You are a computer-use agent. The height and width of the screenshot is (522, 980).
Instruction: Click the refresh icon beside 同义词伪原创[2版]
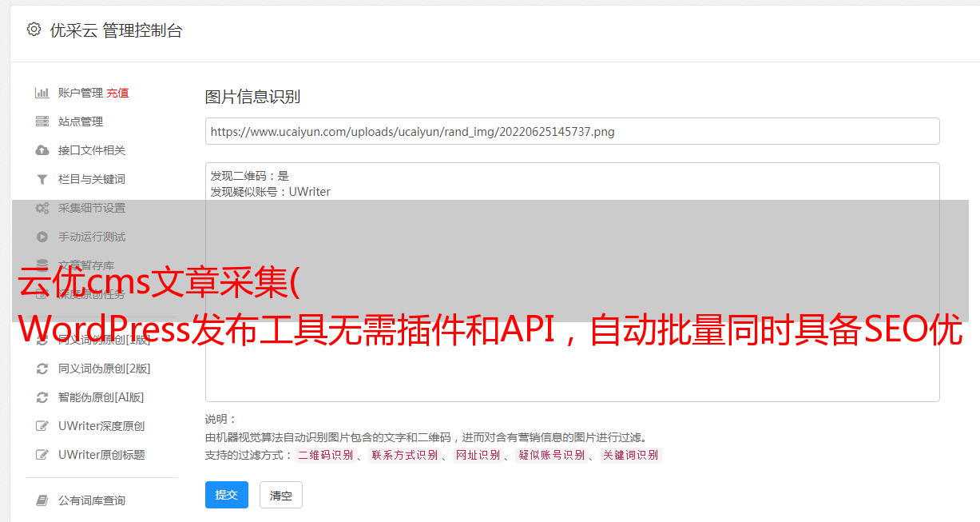pyautogui.click(x=42, y=369)
